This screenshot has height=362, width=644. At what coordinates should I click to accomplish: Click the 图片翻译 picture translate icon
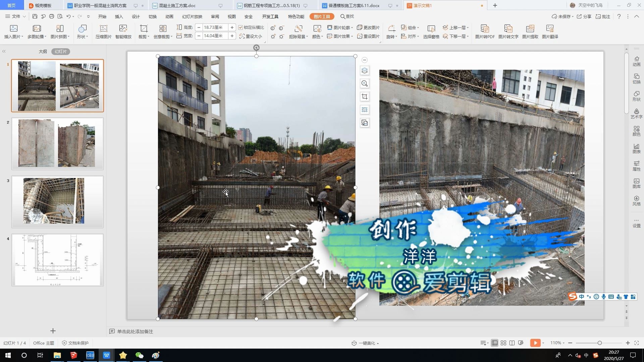coord(550,32)
